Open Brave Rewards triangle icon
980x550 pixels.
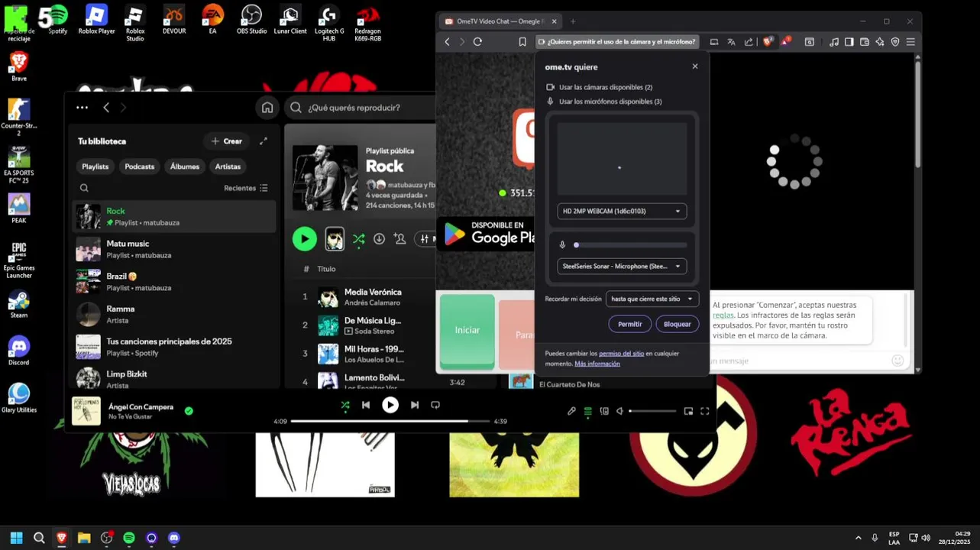tap(786, 42)
